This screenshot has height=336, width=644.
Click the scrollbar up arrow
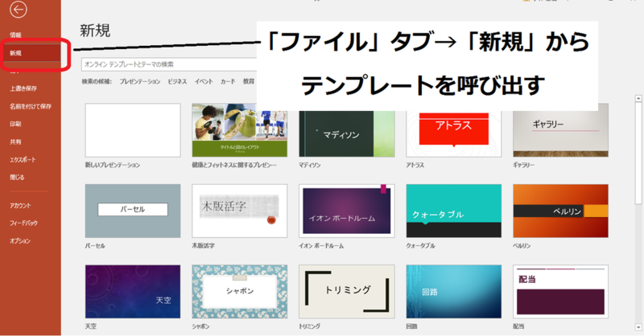point(638,98)
